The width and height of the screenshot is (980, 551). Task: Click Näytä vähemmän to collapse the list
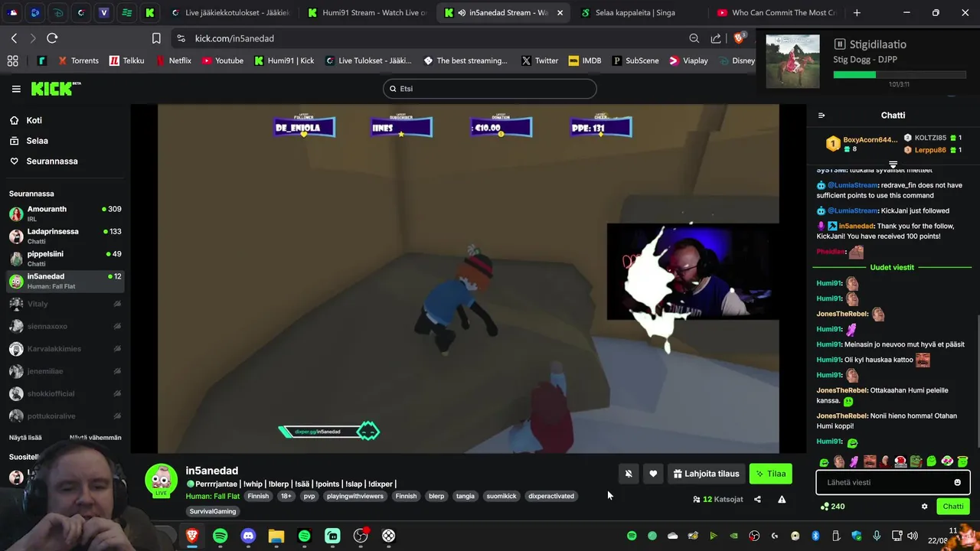(96, 437)
